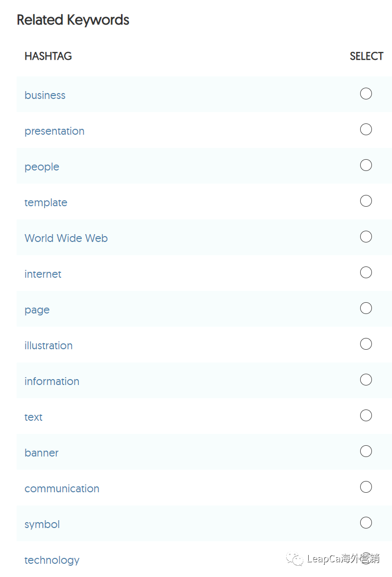Image resolution: width=392 pixels, height=577 pixels.
Task: Click the technology hashtag link
Action: 52,560
